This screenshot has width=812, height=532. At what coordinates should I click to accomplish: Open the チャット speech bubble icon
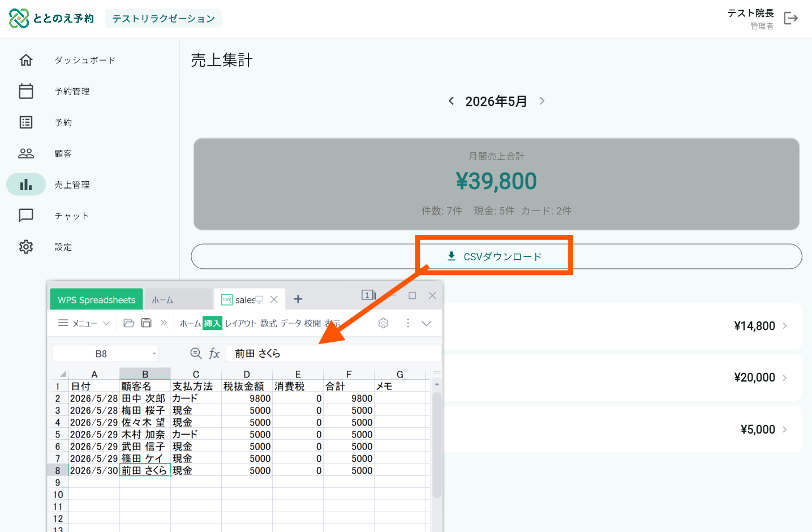(26, 216)
